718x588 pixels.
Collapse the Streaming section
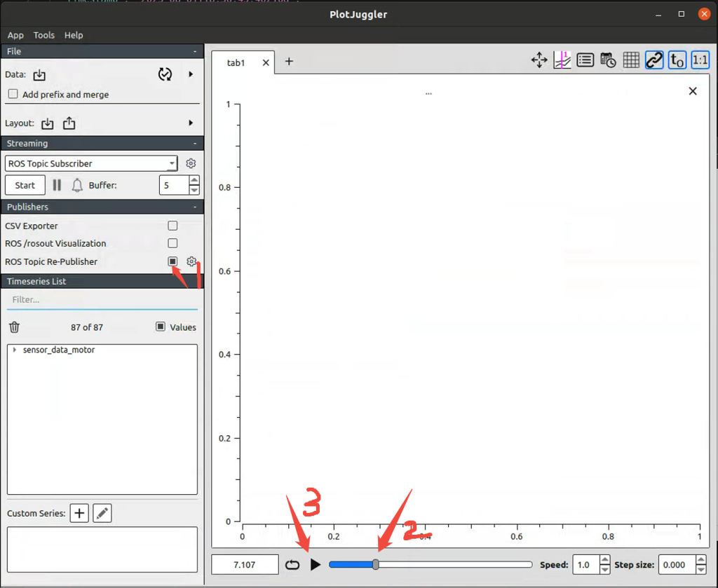195,143
